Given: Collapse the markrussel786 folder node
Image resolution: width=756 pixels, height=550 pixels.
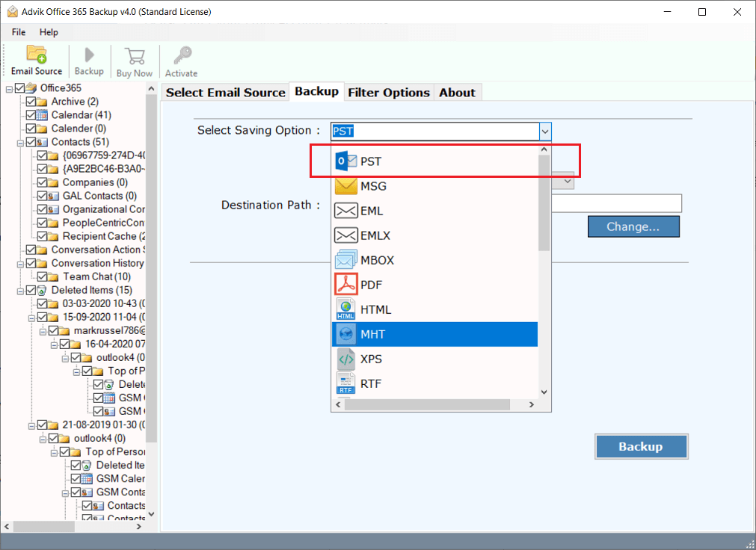Looking at the screenshot, I should (43, 332).
